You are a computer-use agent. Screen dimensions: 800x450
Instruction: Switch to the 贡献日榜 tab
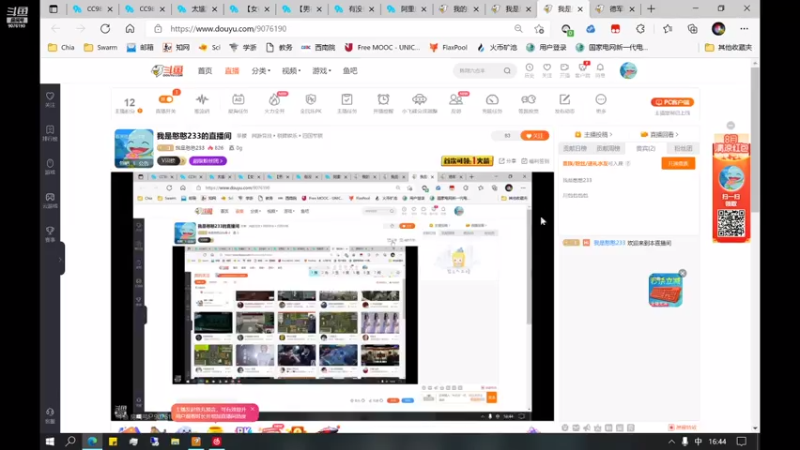(575, 148)
